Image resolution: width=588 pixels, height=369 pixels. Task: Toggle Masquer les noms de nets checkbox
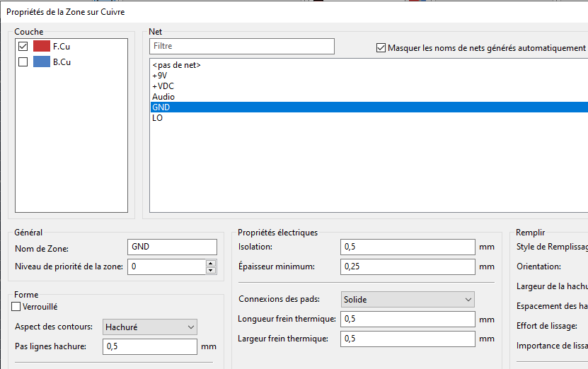point(381,48)
